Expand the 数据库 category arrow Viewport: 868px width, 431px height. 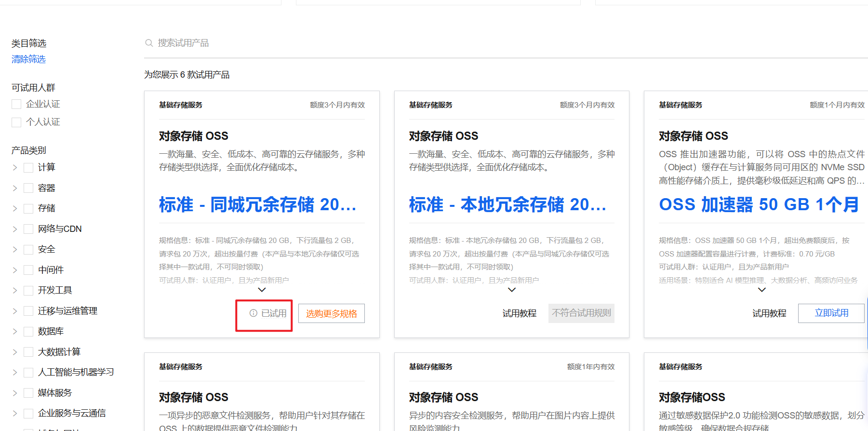click(x=14, y=331)
